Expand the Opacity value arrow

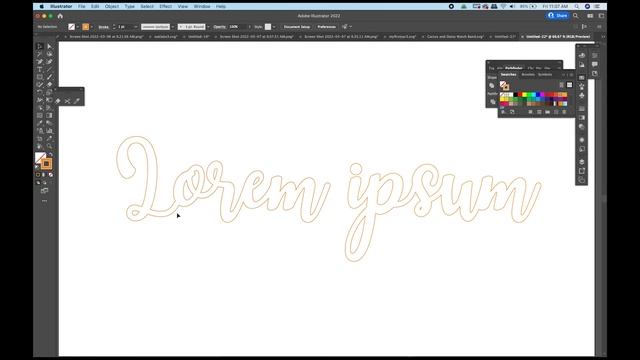249,27
